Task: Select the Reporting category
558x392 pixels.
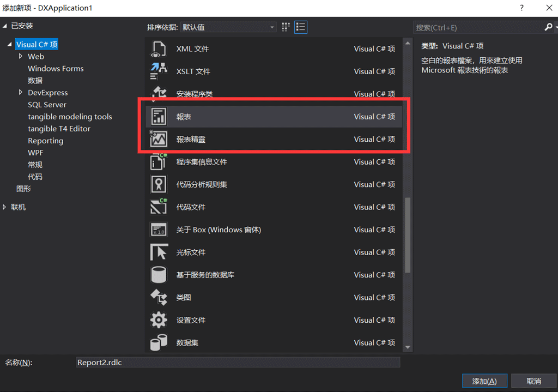Action: point(46,141)
